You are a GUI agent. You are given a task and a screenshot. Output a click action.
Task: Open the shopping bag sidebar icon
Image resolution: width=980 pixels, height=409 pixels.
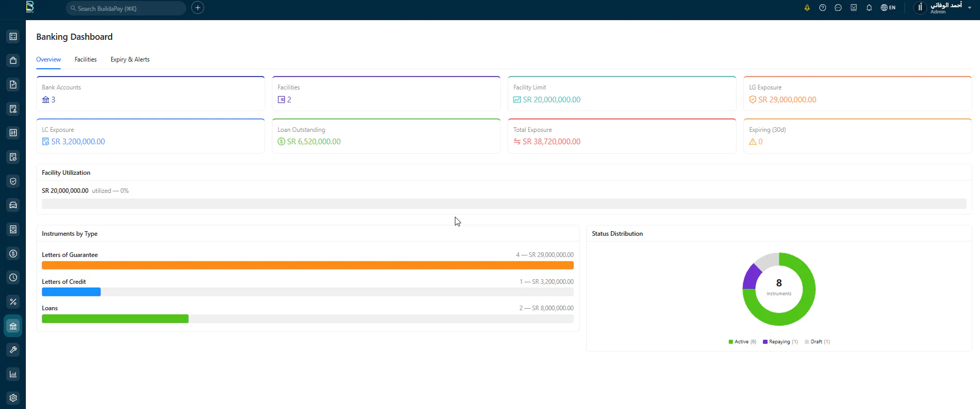coord(13,60)
